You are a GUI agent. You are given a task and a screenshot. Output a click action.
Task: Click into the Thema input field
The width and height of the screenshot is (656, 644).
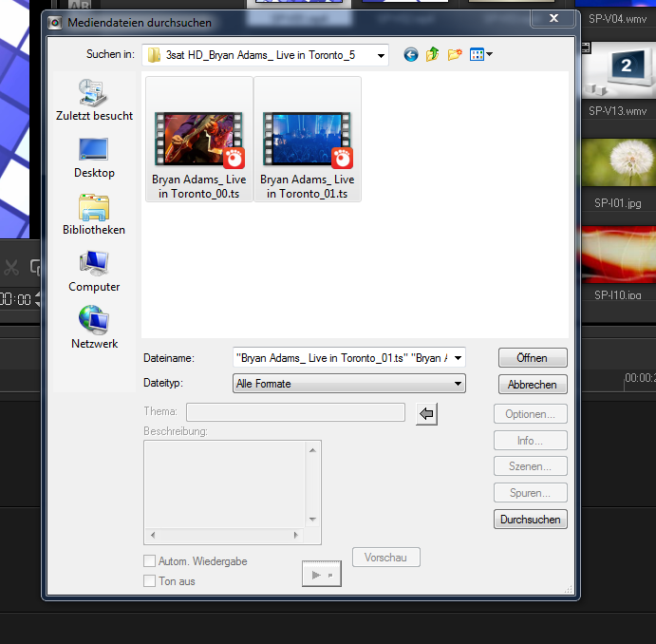click(x=296, y=412)
